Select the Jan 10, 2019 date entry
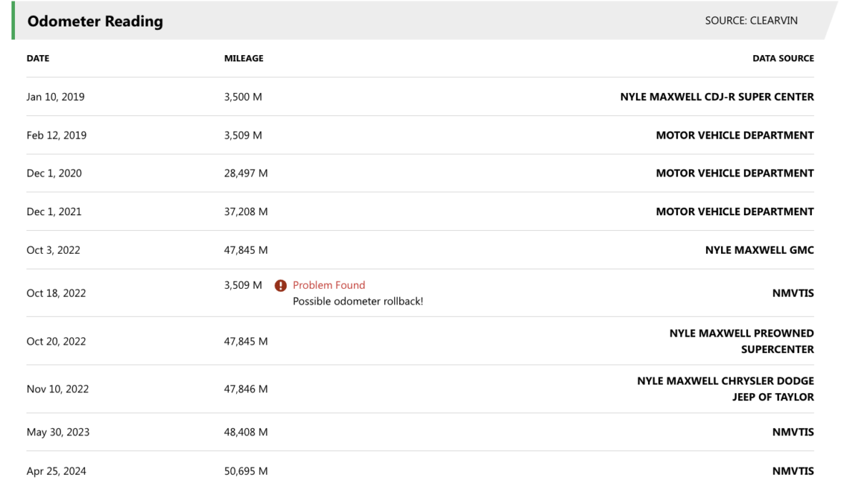This screenshot has width=844, height=504. point(55,97)
